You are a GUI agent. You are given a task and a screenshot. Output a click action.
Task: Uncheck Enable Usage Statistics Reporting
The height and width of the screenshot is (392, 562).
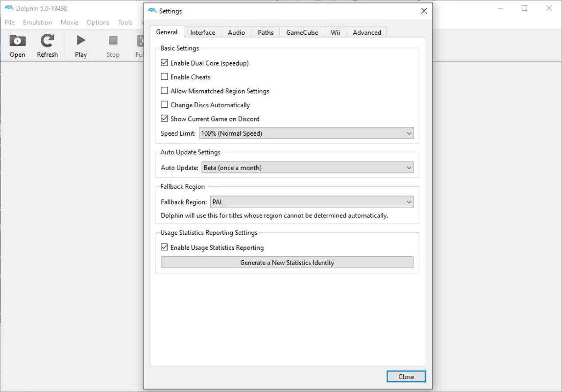click(x=165, y=247)
